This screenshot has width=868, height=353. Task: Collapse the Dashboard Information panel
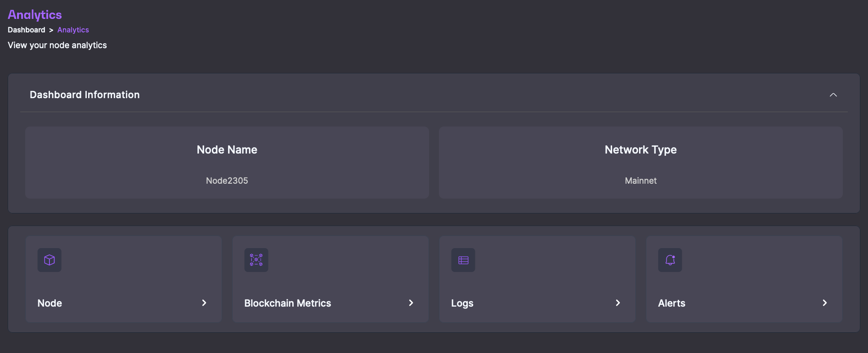tap(833, 95)
